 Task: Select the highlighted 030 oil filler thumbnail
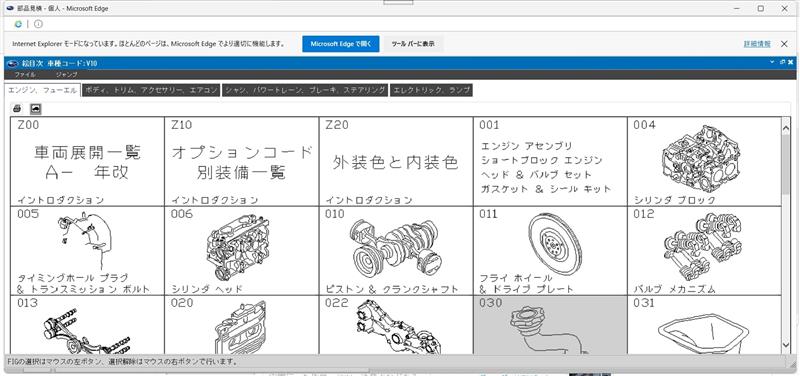point(550,325)
